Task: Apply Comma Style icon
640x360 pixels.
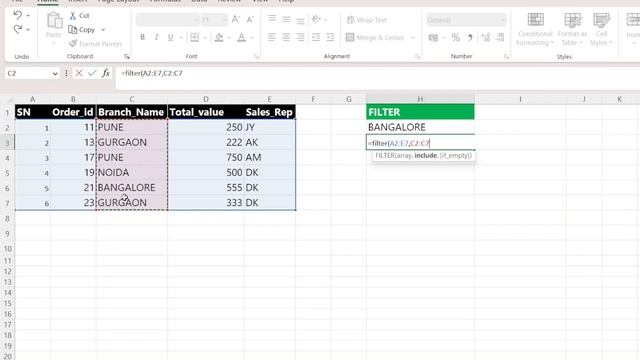Action: click(470, 38)
